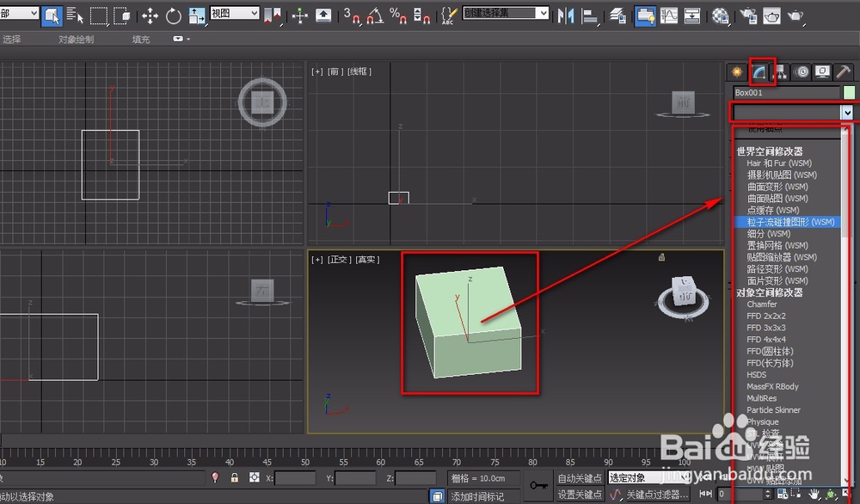Image resolution: width=860 pixels, height=504 pixels.
Task: Select FFD 2x2x2 modifier
Action: coord(765,316)
